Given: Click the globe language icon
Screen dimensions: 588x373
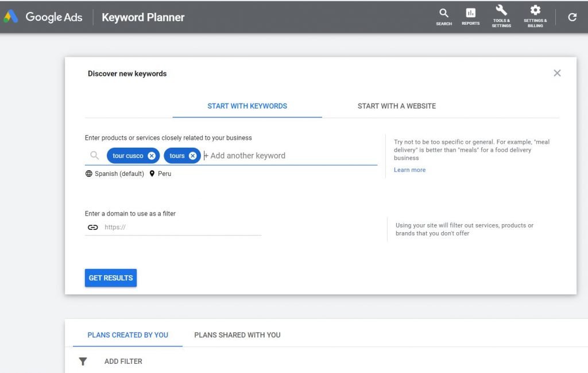Looking at the screenshot, I should (x=89, y=174).
